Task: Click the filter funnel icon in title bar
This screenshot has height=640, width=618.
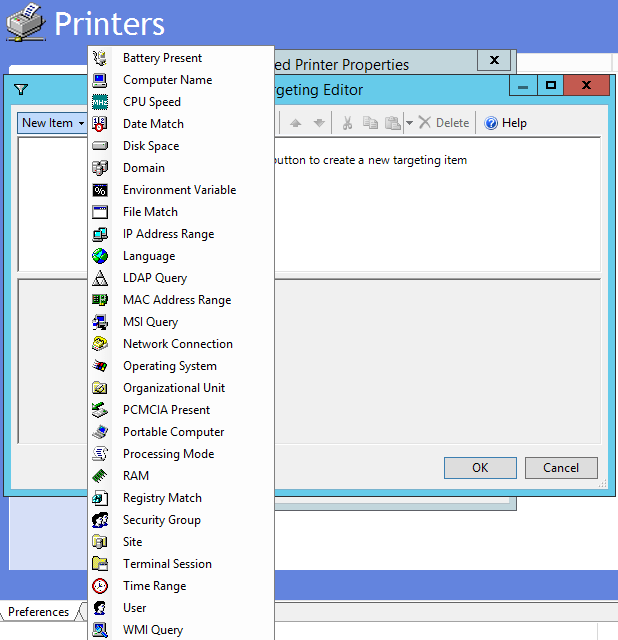Action: (21, 90)
